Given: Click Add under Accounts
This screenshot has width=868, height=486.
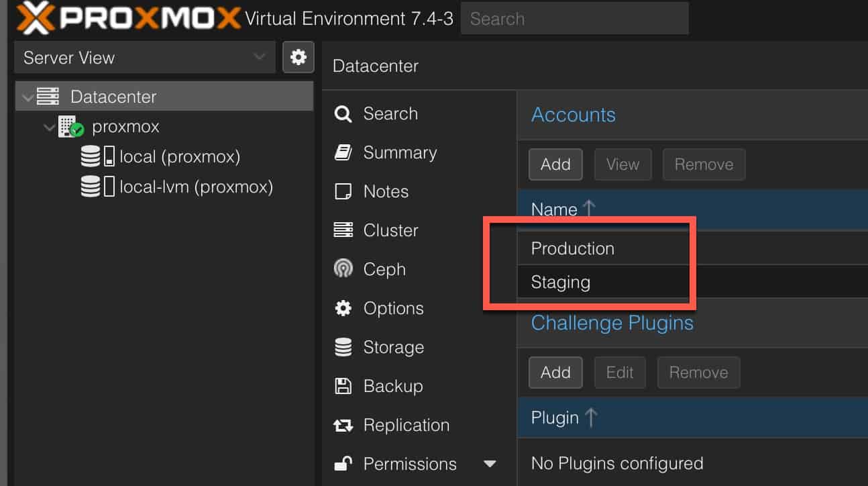Looking at the screenshot, I should (x=555, y=164).
